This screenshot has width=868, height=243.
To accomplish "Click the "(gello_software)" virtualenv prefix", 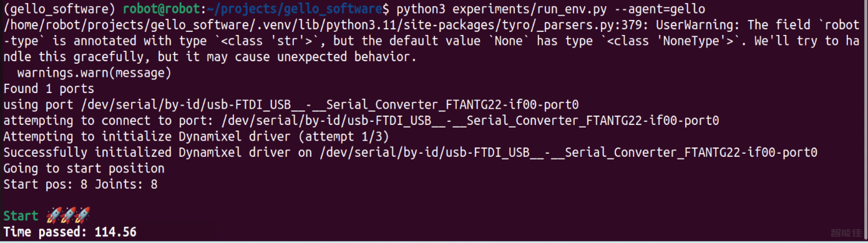I will [59, 9].
